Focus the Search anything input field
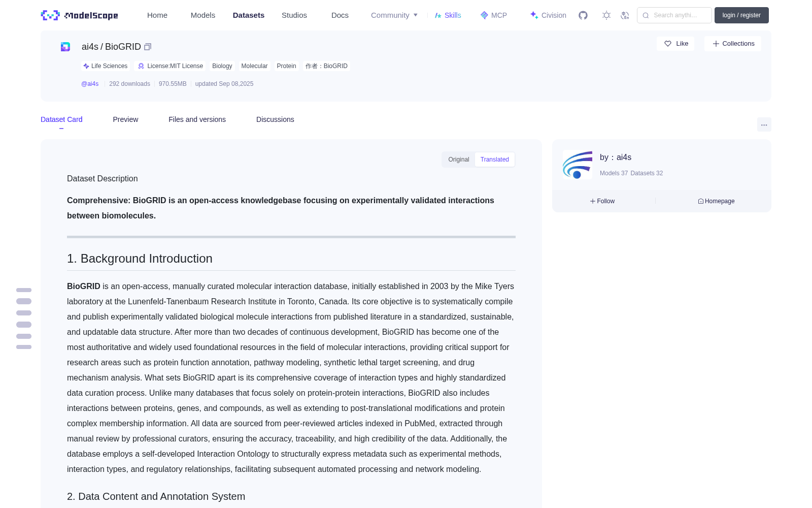The image size is (812, 508). tap(674, 15)
